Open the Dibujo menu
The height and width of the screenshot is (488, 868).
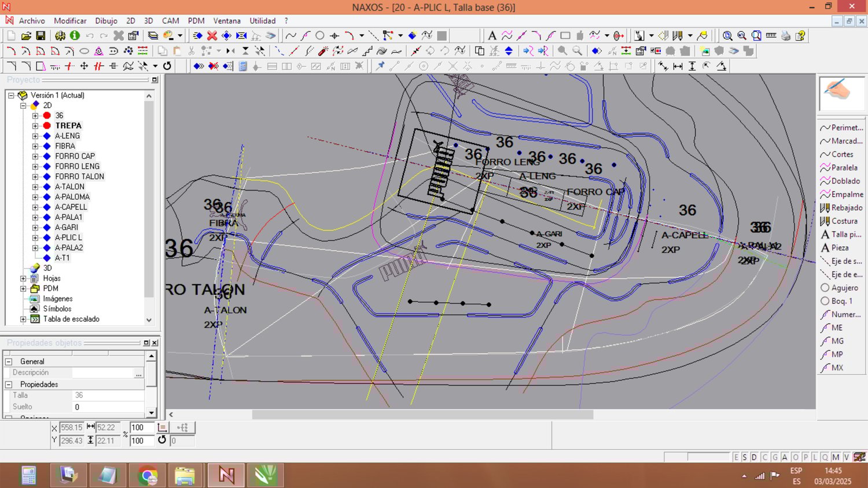[x=106, y=21]
